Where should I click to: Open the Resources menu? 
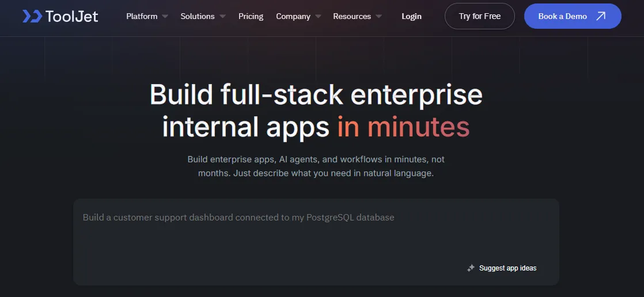352,17
